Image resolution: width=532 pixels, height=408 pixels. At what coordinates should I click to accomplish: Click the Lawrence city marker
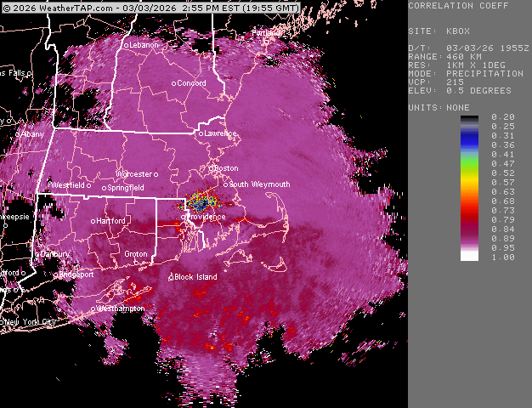[x=201, y=133]
